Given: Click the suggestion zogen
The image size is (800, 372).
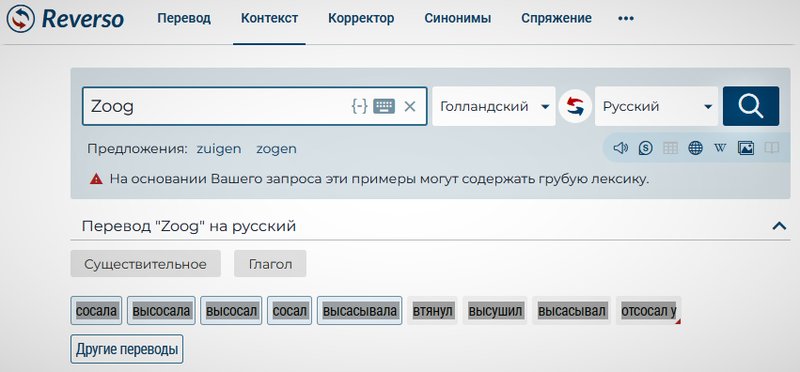Looking at the screenshot, I should [x=276, y=149].
